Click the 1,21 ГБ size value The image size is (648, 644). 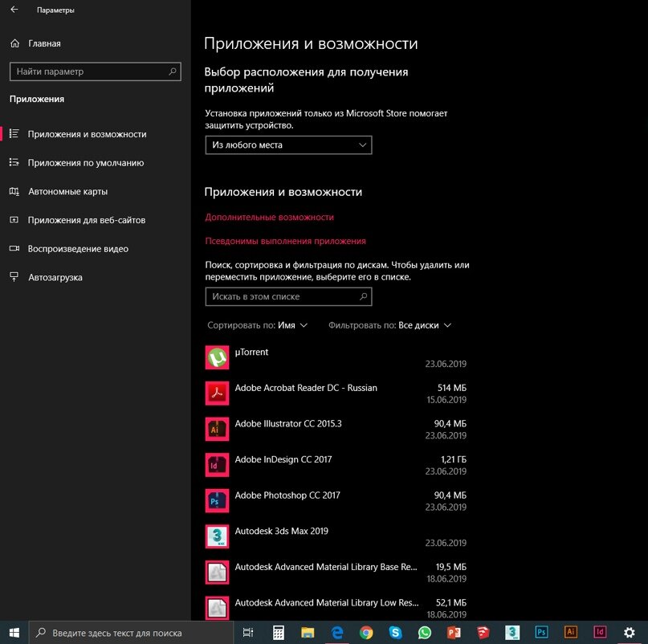(x=454, y=459)
